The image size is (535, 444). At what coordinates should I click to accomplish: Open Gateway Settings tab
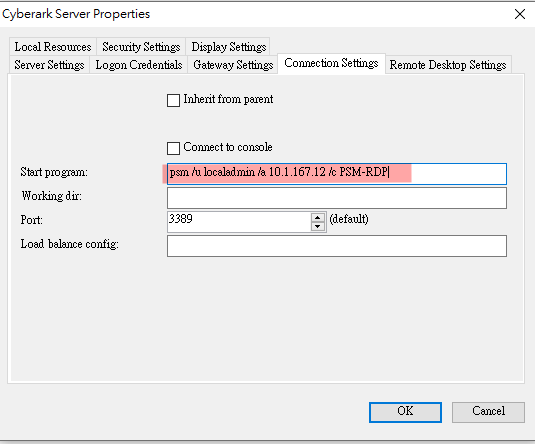[x=233, y=65]
